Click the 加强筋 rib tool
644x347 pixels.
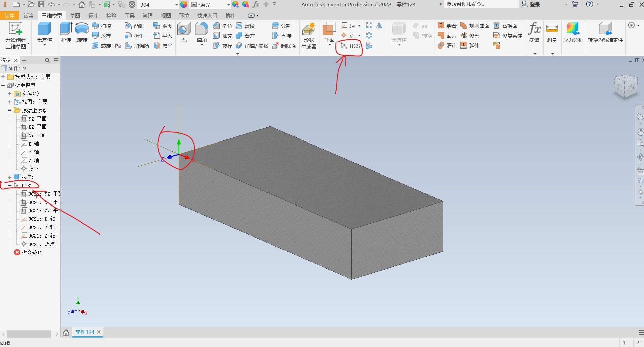pyautogui.click(x=137, y=46)
